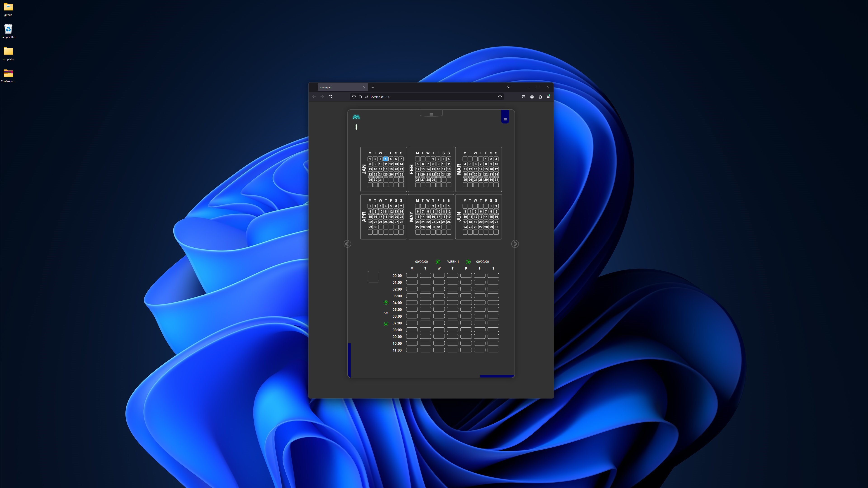
Task: Click the MAY month label
Action: 411,217
